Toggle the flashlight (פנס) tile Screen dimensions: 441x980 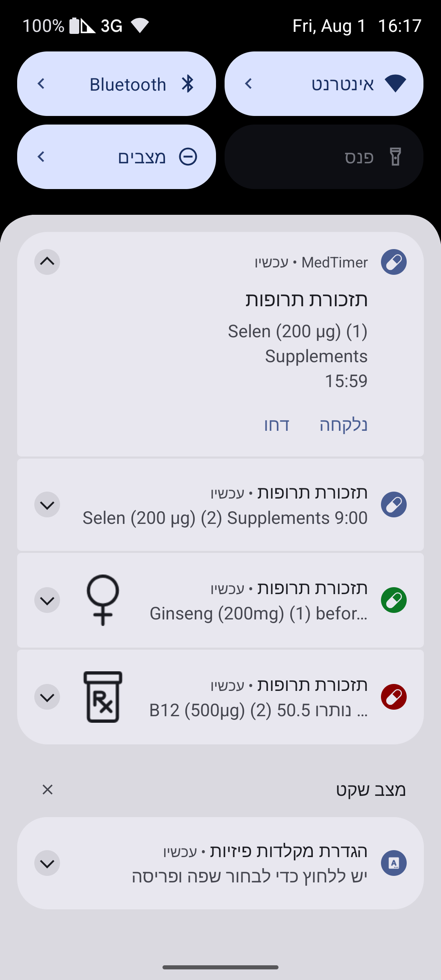click(x=324, y=157)
